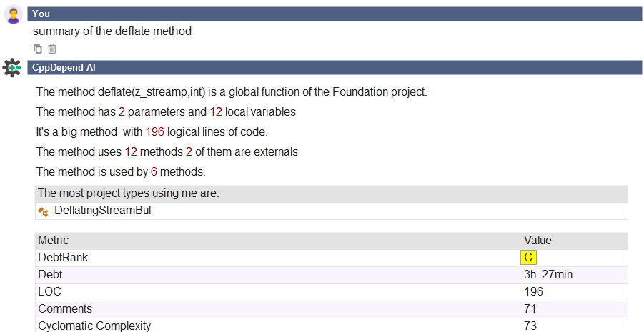The image size is (644, 332).
Task: Click the Debt value 3h 27min
Action: tap(548, 275)
